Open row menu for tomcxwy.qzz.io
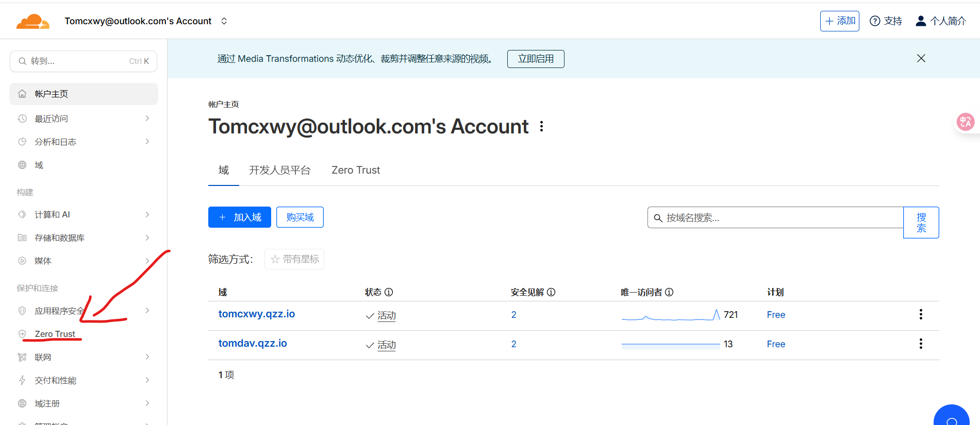Image resolution: width=980 pixels, height=425 pixels. 921,314
